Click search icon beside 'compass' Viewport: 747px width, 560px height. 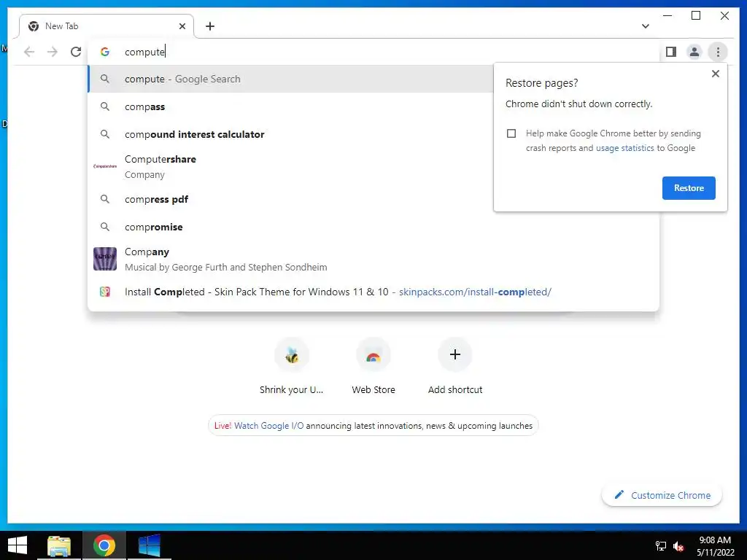(x=105, y=106)
